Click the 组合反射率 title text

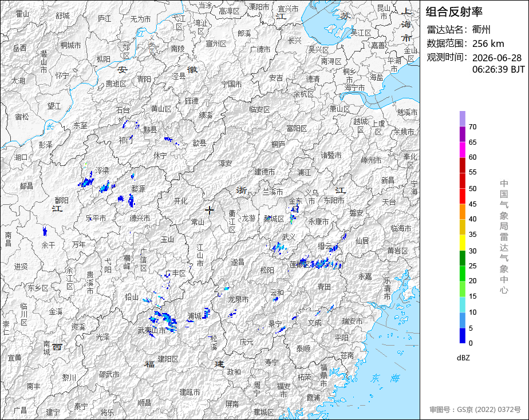(x=454, y=12)
